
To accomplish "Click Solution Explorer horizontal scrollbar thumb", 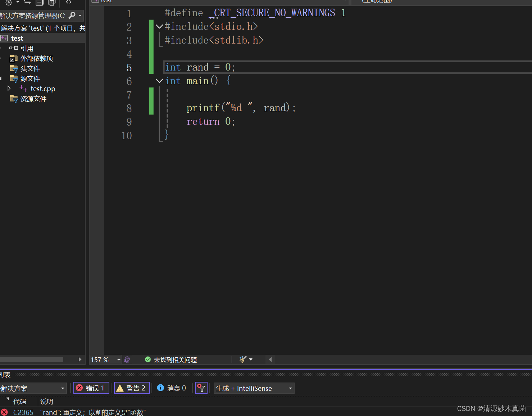I will point(32,360).
